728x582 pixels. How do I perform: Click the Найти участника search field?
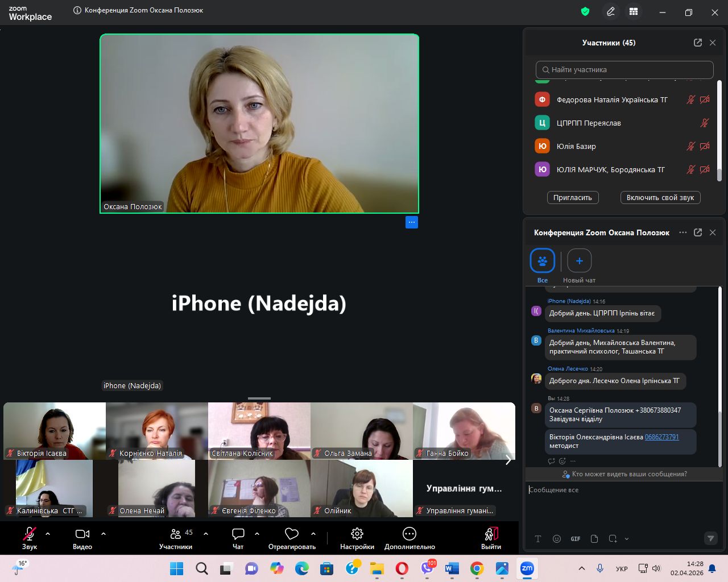[624, 70]
